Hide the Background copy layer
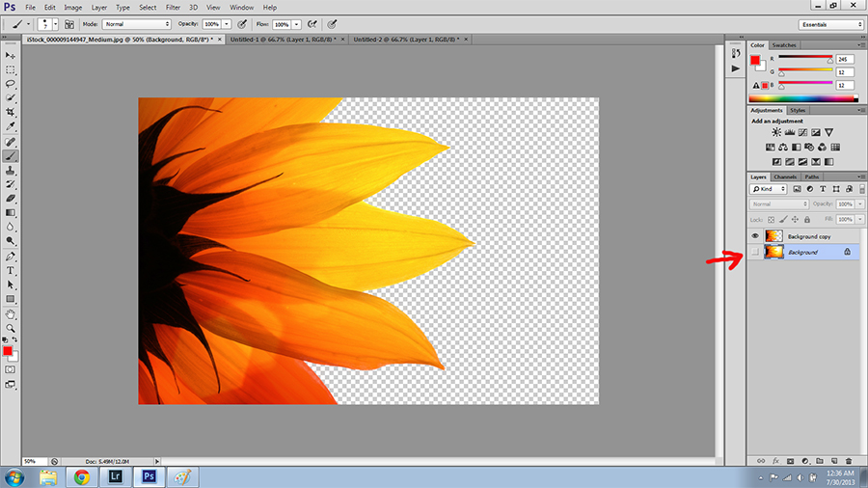This screenshot has width=868, height=488. click(755, 236)
